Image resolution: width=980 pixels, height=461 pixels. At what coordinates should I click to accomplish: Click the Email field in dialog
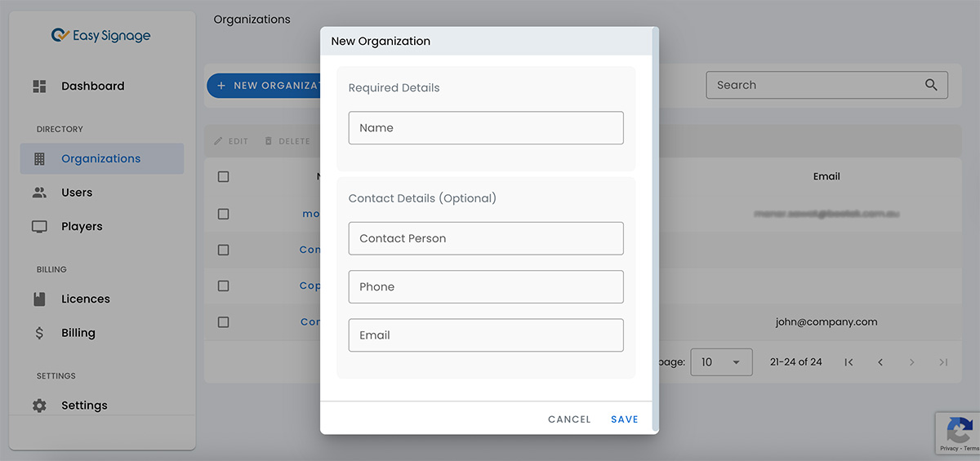[486, 335]
